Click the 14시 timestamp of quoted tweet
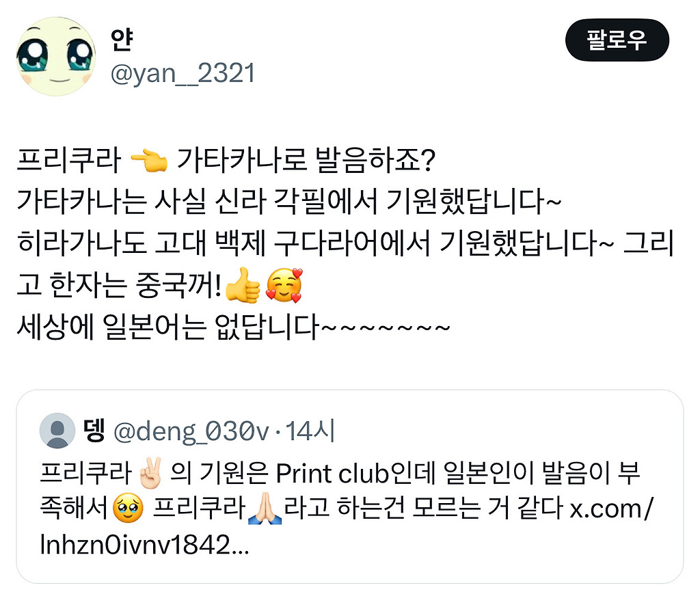The image size is (700, 594). (310, 431)
